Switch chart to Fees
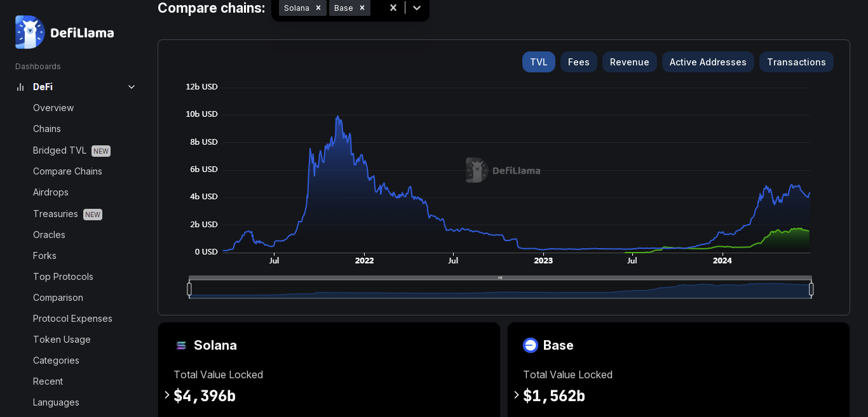This screenshot has height=417, width=868. click(579, 62)
